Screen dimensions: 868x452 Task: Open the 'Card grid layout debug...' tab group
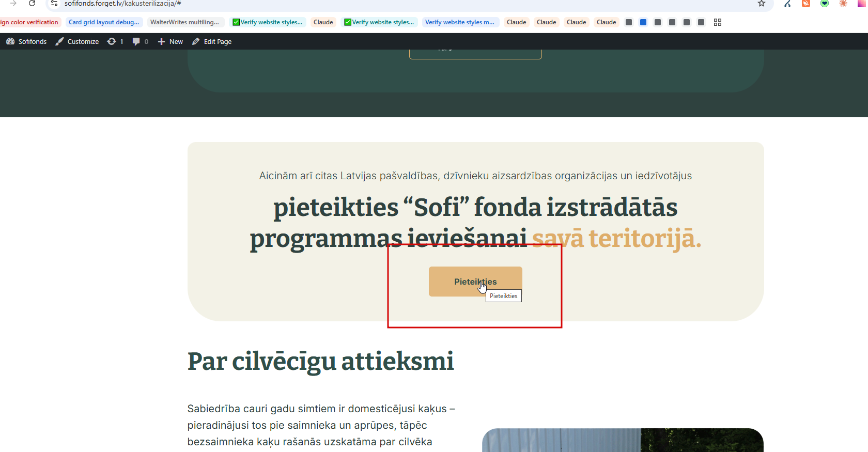[104, 22]
